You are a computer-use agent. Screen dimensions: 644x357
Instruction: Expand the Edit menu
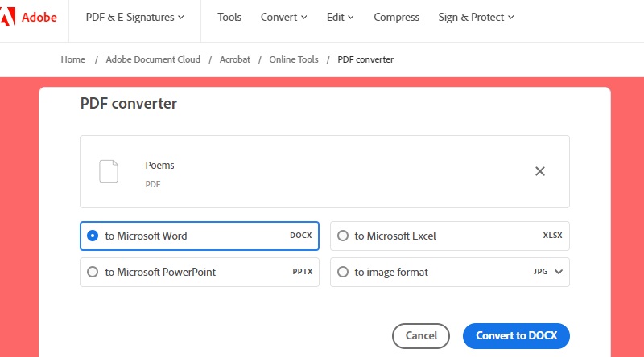pos(340,17)
